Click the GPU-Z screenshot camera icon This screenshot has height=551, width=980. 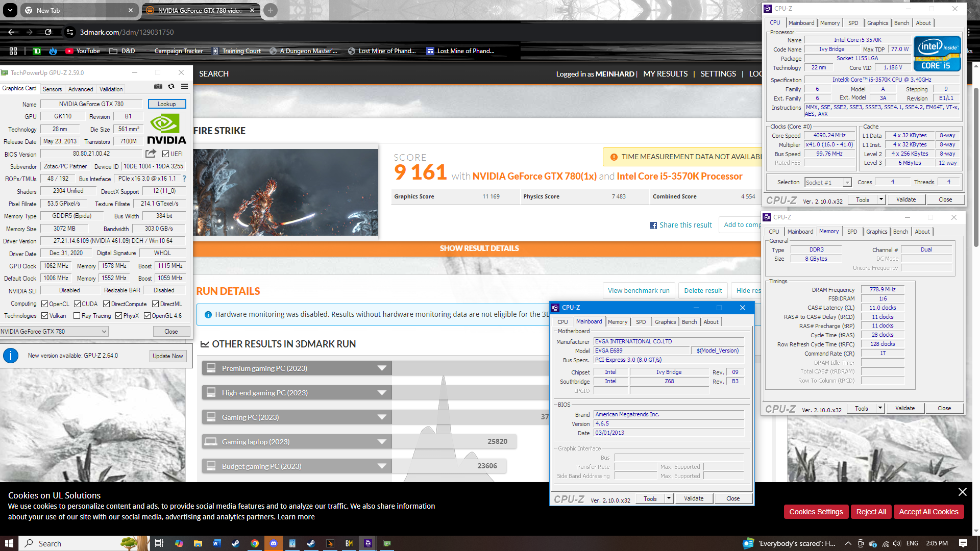point(158,86)
